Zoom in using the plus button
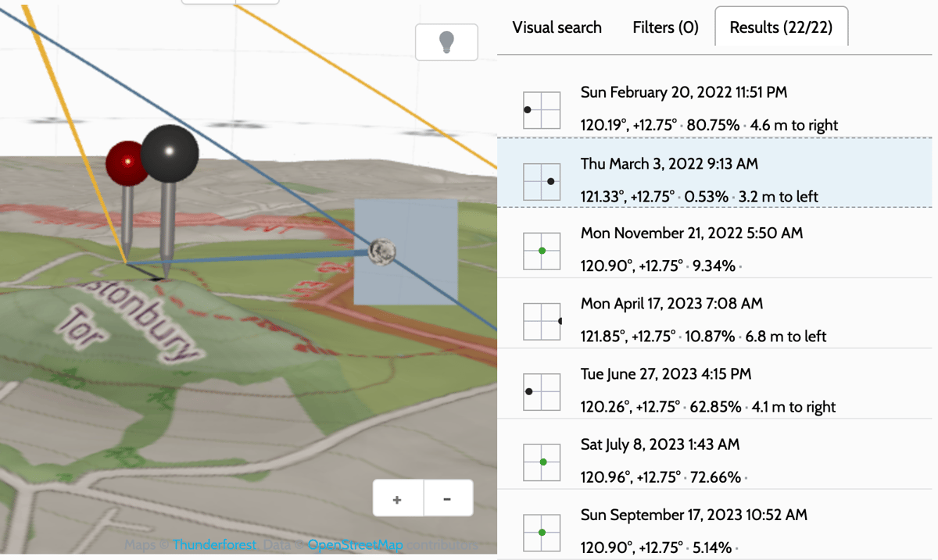 pos(397,498)
